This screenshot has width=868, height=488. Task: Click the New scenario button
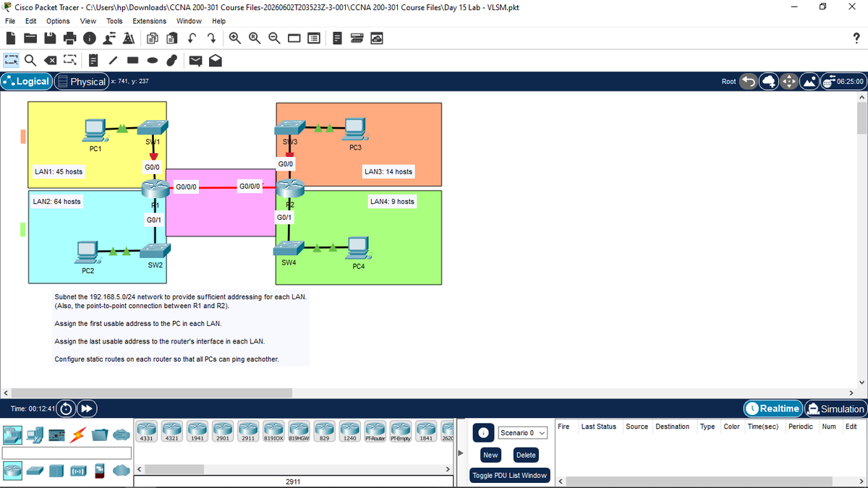490,455
